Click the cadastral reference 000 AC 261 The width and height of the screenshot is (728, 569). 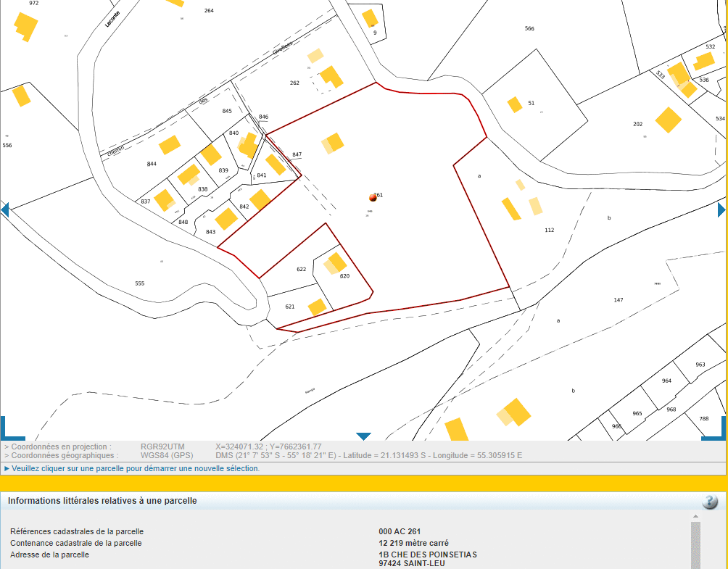click(x=399, y=531)
